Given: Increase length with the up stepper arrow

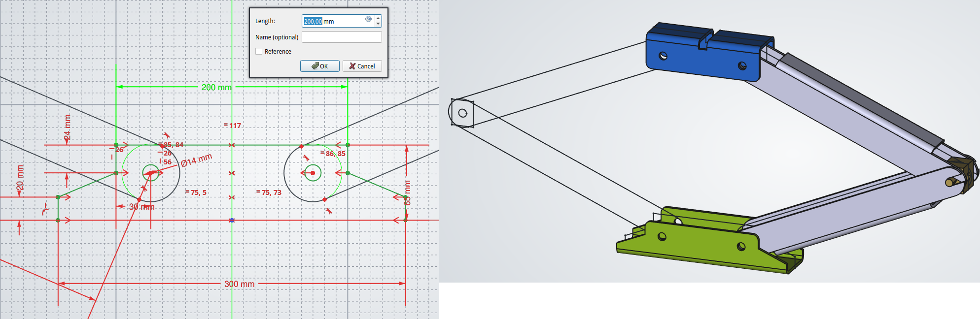Looking at the screenshot, I should [378, 18].
